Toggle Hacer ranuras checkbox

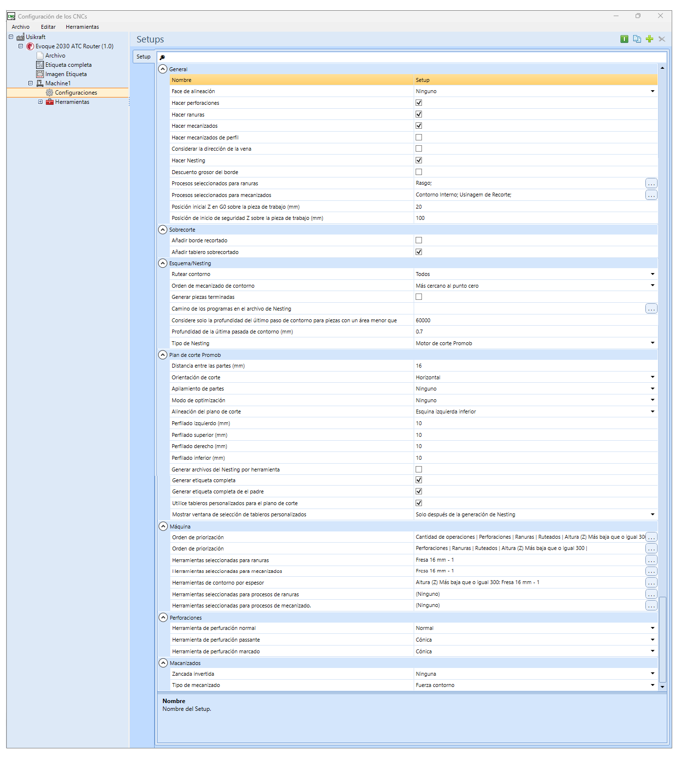point(419,114)
